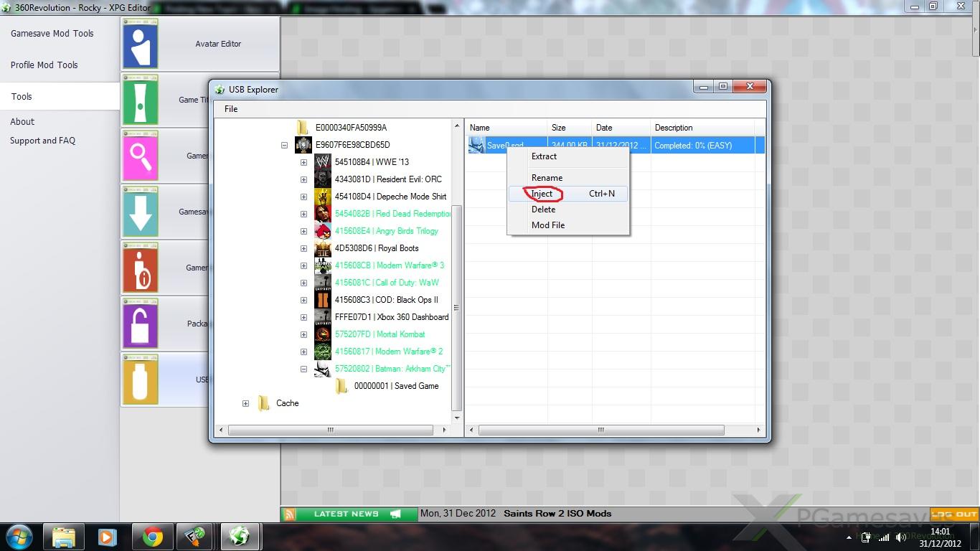
Task: Expand the Cache folder node
Action: [x=245, y=403]
